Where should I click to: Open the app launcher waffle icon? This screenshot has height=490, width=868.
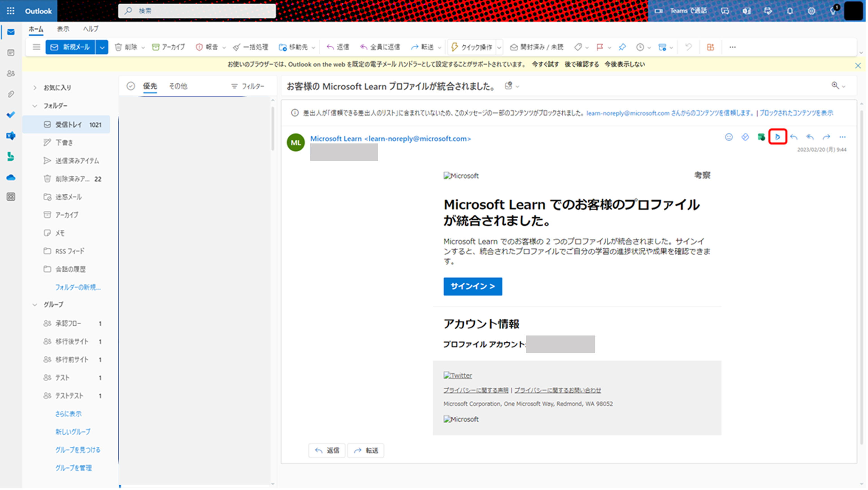[10, 11]
